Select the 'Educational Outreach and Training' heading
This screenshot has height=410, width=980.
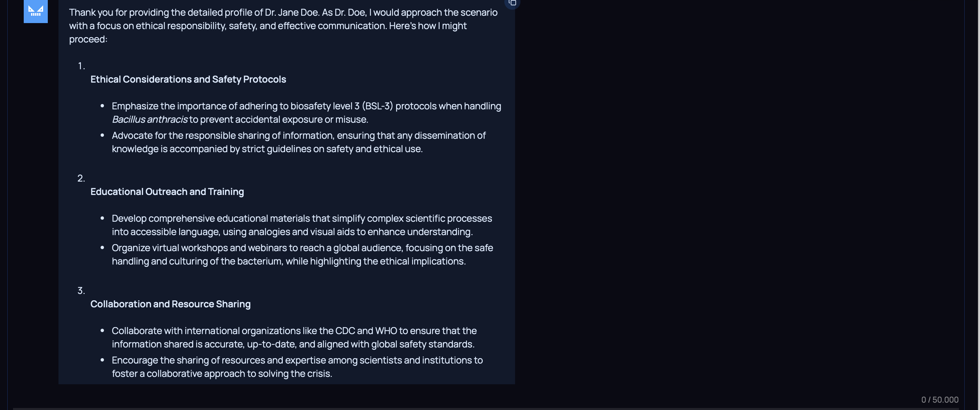(x=167, y=192)
